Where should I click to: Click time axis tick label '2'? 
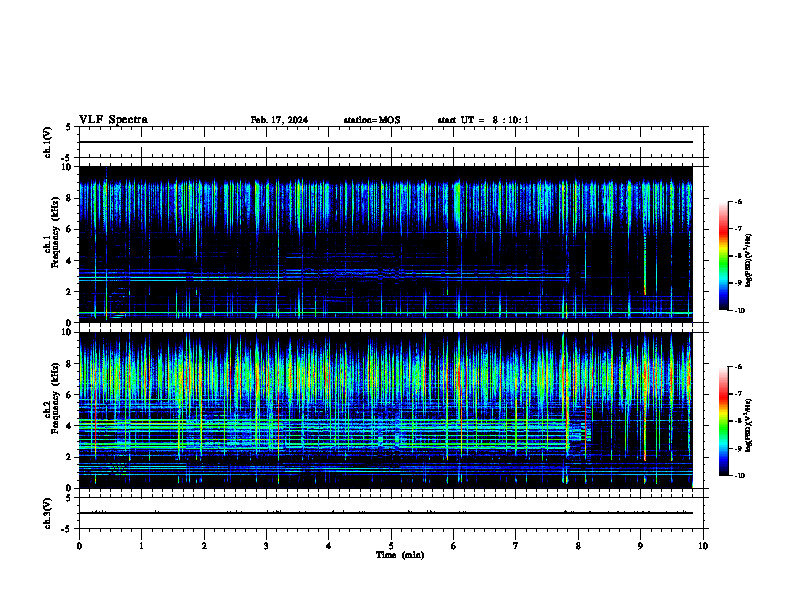204,546
